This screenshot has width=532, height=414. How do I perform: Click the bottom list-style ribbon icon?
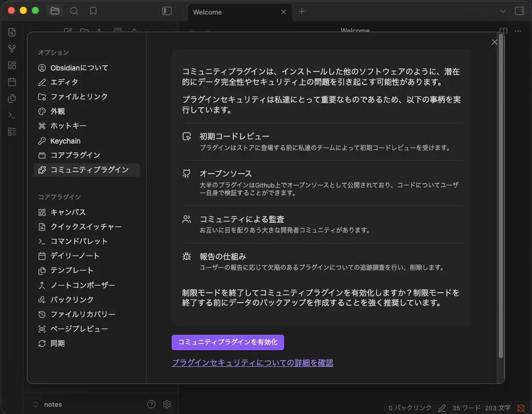click(x=12, y=132)
